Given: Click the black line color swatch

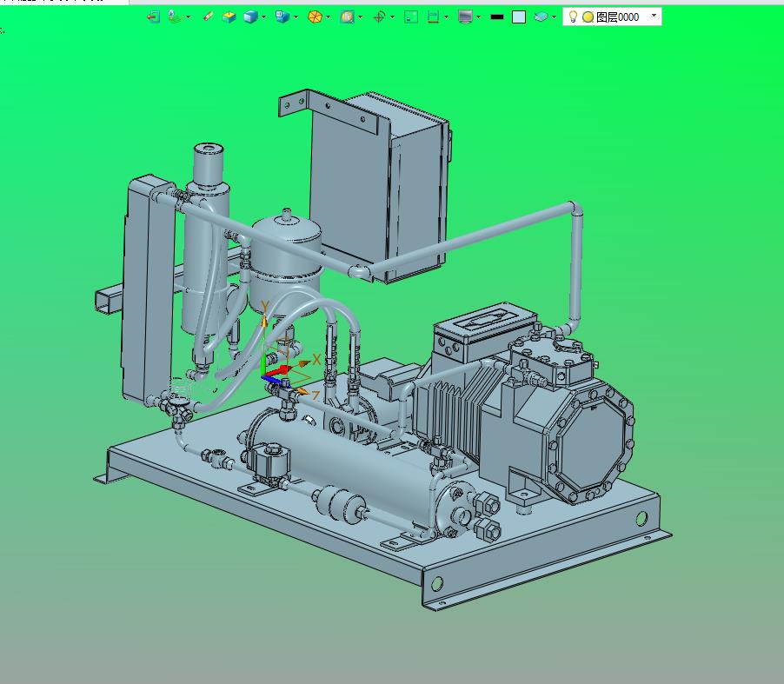Looking at the screenshot, I should [497, 17].
